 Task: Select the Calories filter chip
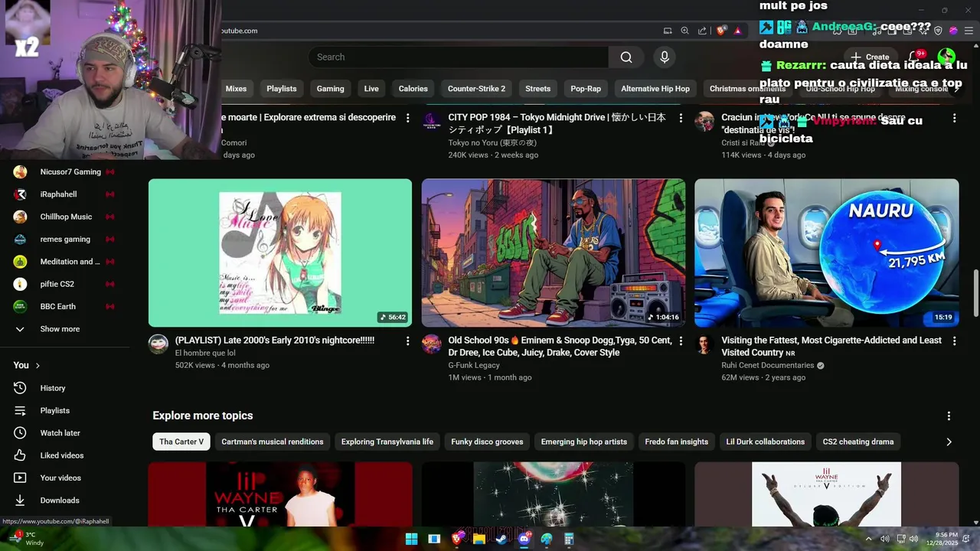[413, 89]
